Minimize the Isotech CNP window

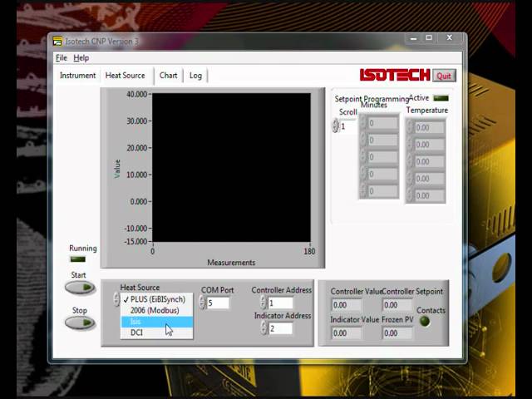[x=414, y=38]
